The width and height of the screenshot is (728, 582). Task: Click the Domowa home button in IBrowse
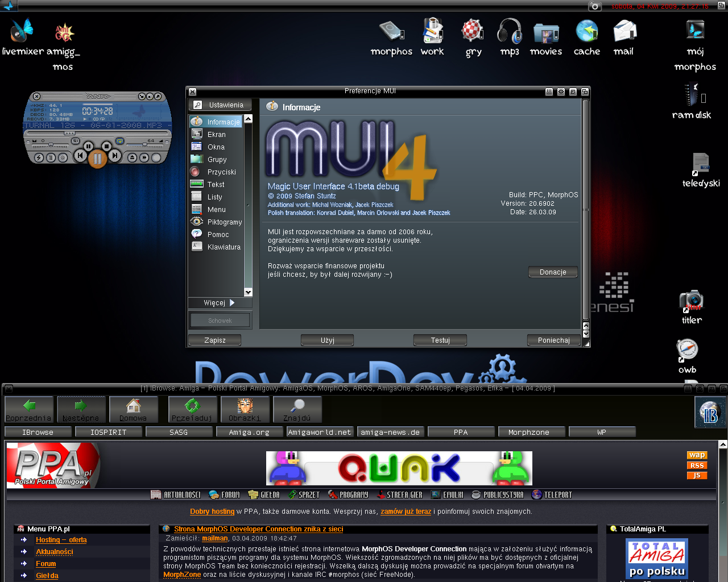134,410
